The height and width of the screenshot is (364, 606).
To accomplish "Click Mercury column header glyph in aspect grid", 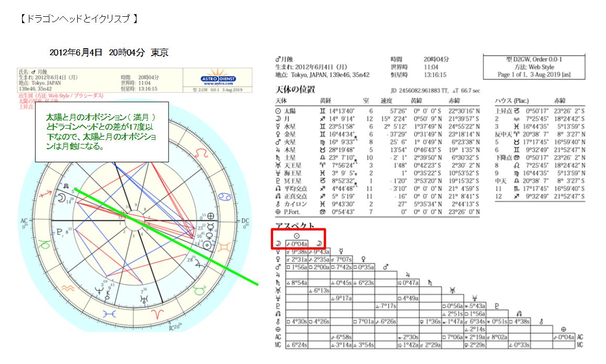I will (x=341, y=252).
